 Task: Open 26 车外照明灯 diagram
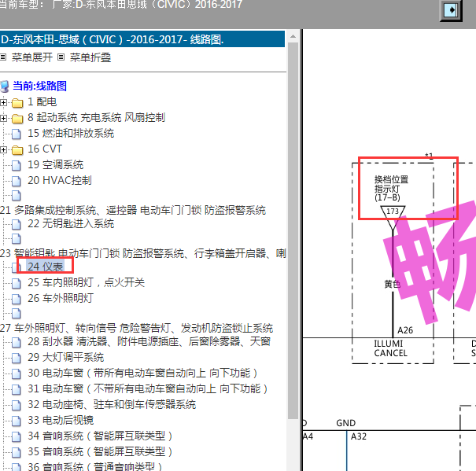coord(61,298)
